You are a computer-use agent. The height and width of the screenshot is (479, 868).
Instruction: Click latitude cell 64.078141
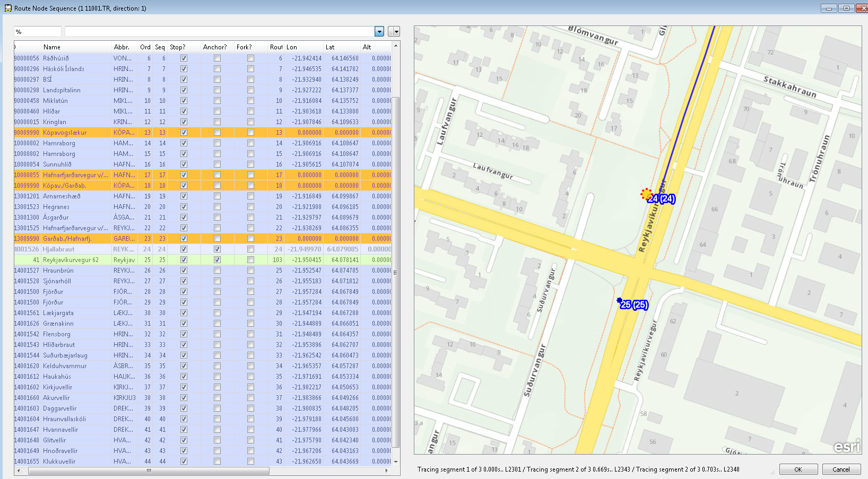click(345, 260)
